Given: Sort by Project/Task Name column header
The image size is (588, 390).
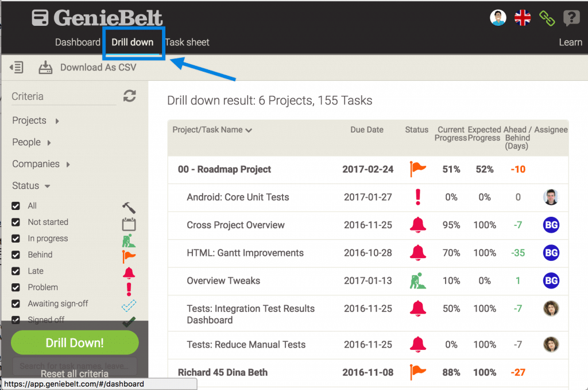Looking at the screenshot, I should point(212,130).
